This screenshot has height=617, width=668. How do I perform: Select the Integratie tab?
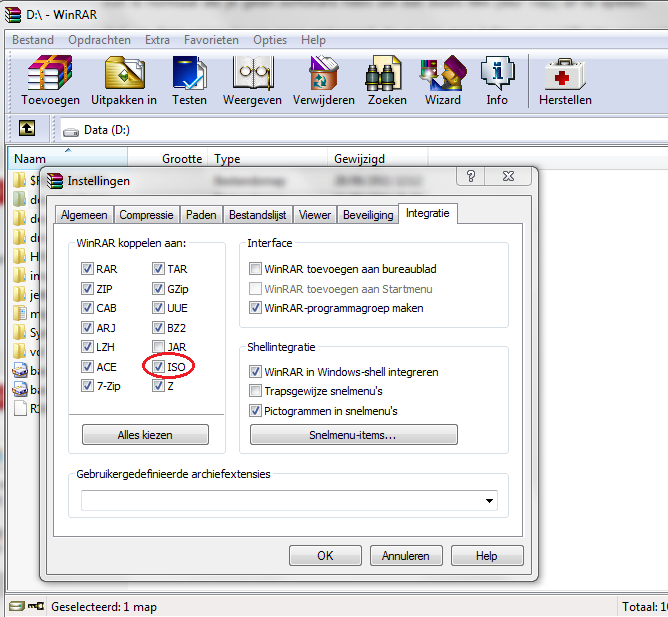pos(428,213)
